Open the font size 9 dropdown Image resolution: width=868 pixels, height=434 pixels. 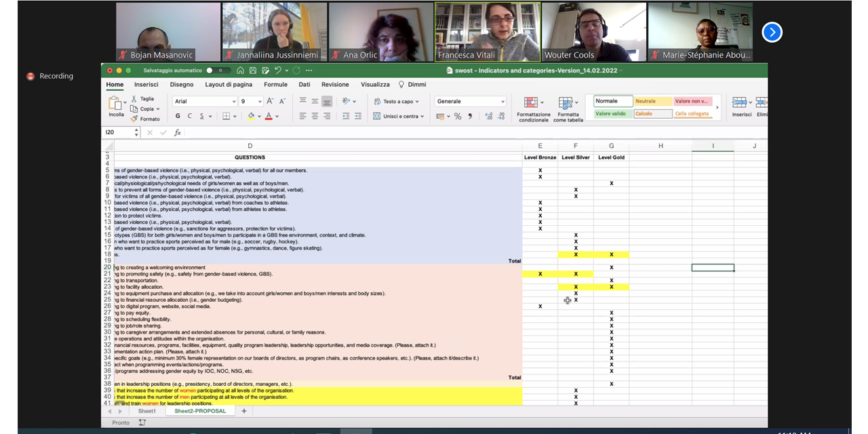click(x=260, y=102)
